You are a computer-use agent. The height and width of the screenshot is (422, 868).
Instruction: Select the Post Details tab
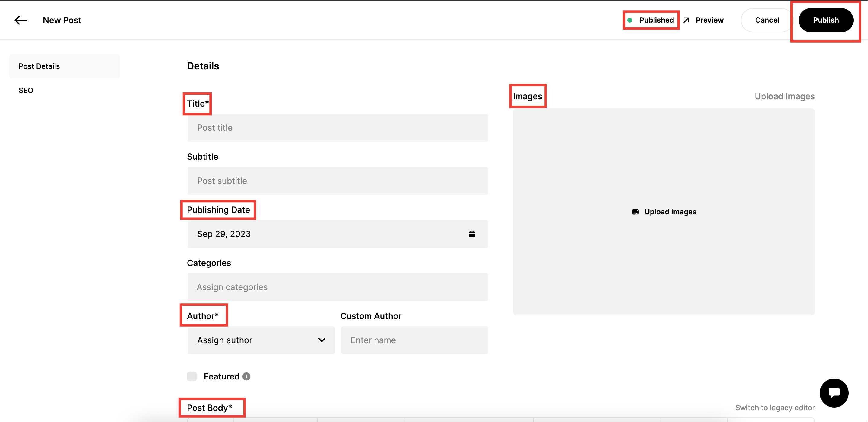click(x=39, y=66)
